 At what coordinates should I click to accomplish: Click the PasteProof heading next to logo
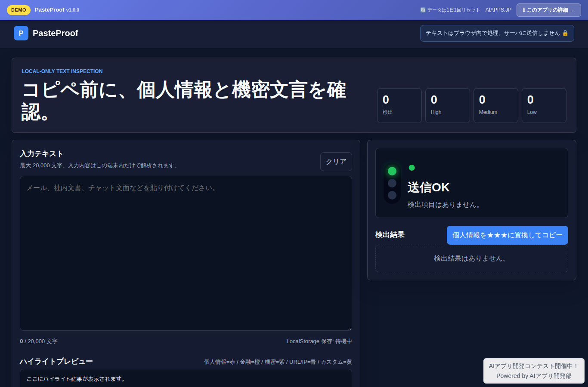coord(56,33)
